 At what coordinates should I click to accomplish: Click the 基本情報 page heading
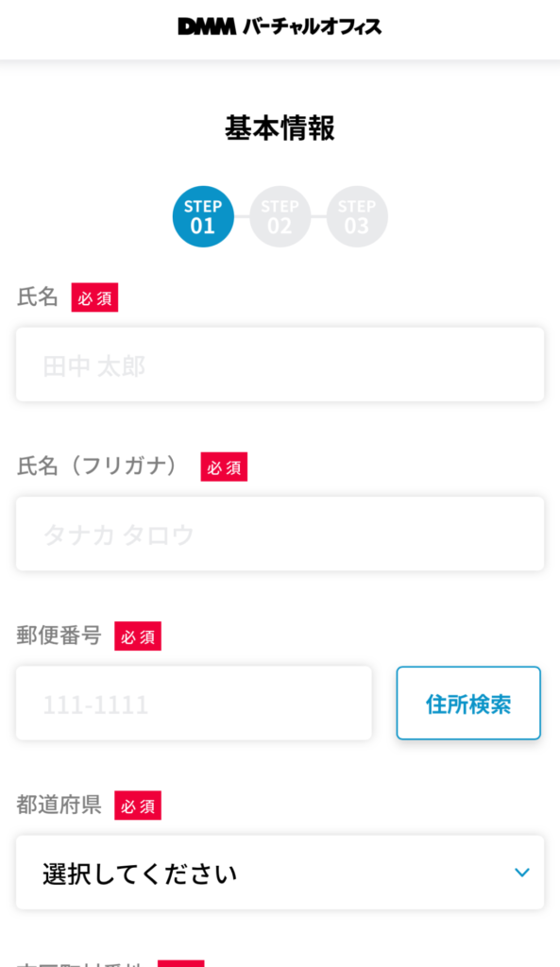280,128
